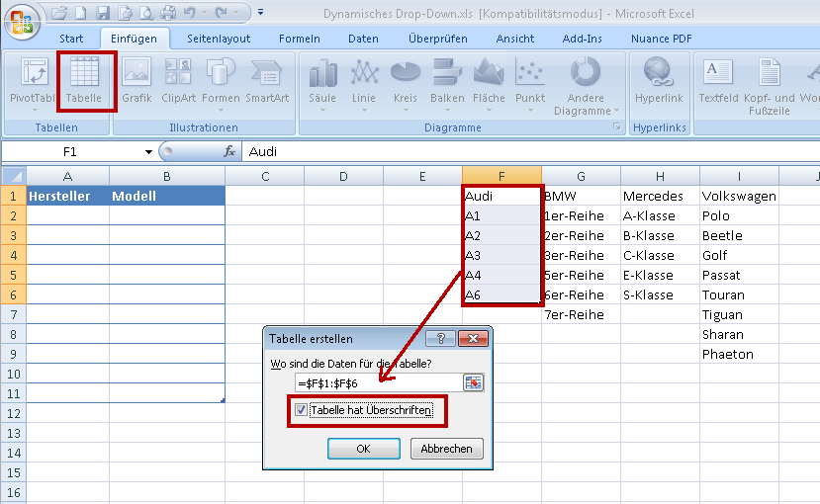Select the cell containing BMW
Viewport: 820px width, 504px height.
pos(581,196)
